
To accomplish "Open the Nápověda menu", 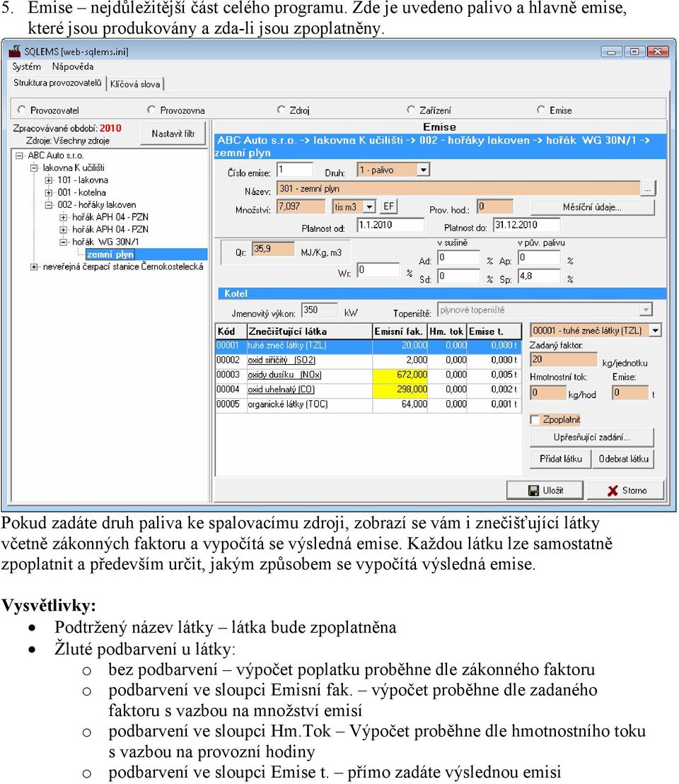I will click(73, 66).
